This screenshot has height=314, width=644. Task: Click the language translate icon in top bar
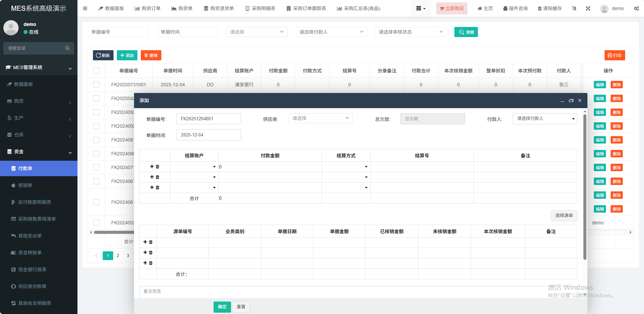574,8
